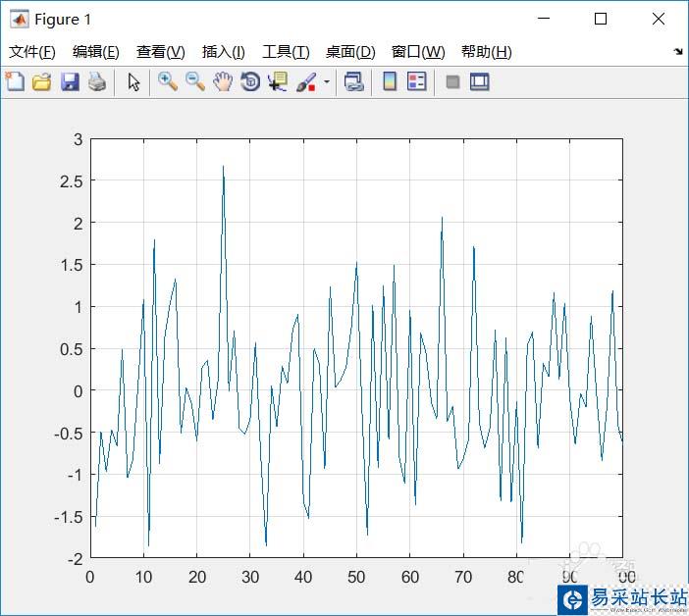The width and height of the screenshot is (689, 616).
Task: Print the figure using the printer icon
Action: tap(96, 82)
